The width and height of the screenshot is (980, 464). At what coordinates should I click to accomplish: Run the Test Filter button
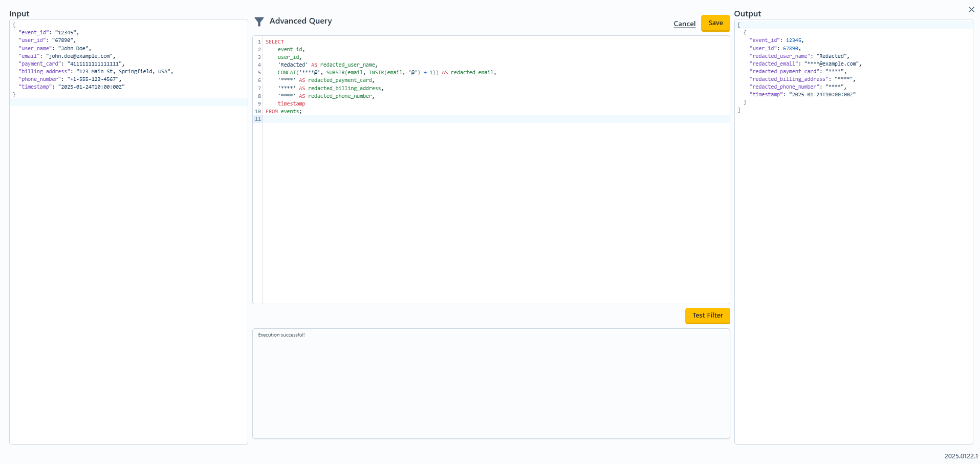click(707, 315)
